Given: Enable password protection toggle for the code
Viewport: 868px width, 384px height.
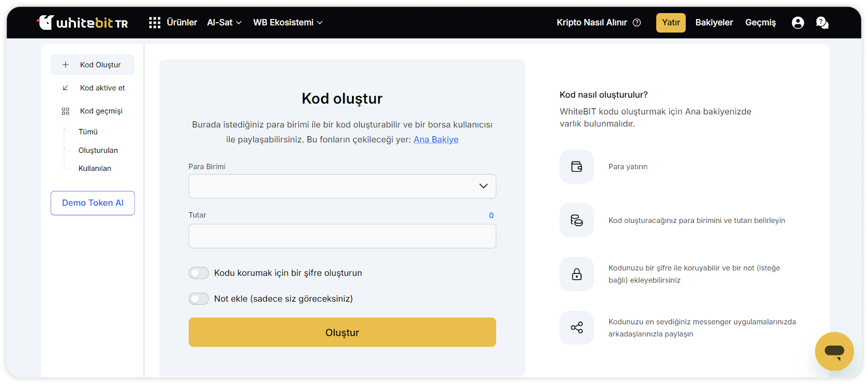Looking at the screenshot, I should 199,273.
